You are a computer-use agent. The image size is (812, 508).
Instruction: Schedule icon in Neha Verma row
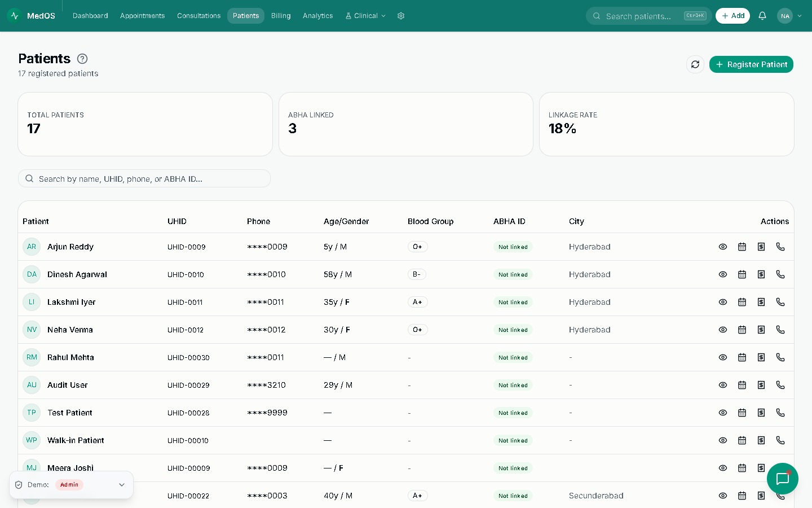click(742, 330)
